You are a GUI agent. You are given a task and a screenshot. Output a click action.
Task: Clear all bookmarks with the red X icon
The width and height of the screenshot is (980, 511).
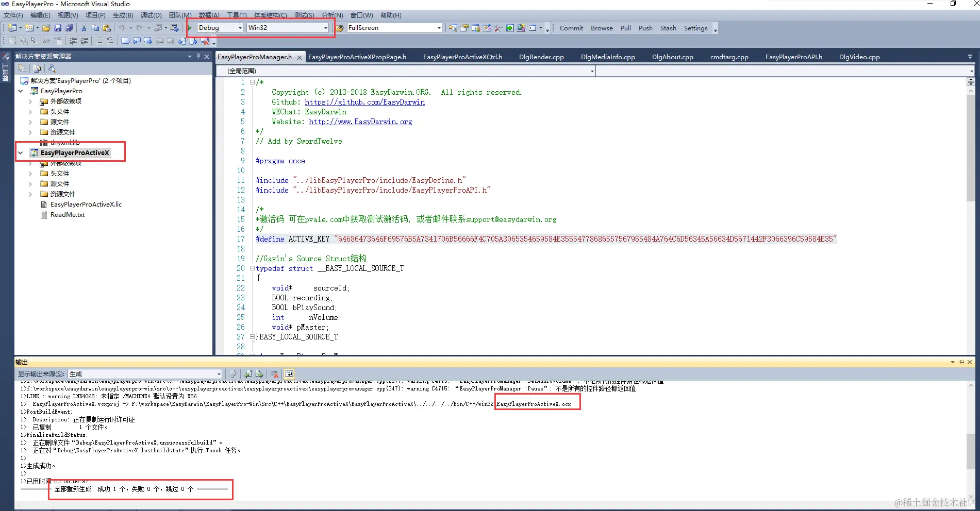point(205,41)
